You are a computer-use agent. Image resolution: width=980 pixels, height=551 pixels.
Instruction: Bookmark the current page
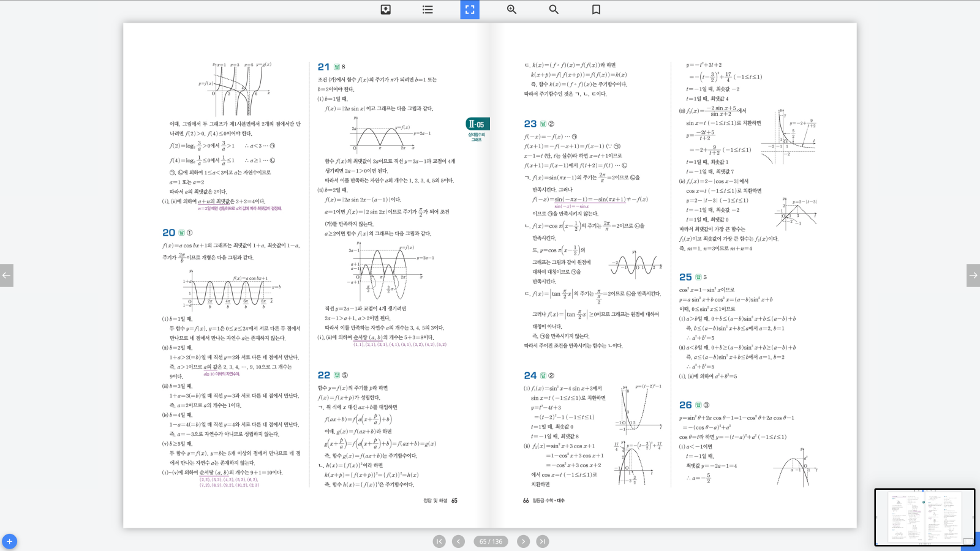coord(596,9)
